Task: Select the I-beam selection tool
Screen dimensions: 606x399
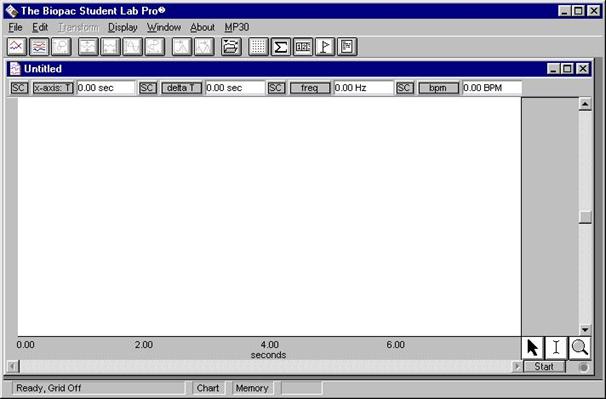Action: [x=556, y=348]
